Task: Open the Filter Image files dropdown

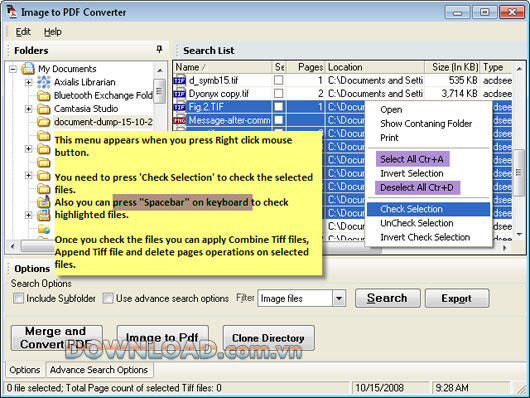Action: pyautogui.click(x=338, y=298)
